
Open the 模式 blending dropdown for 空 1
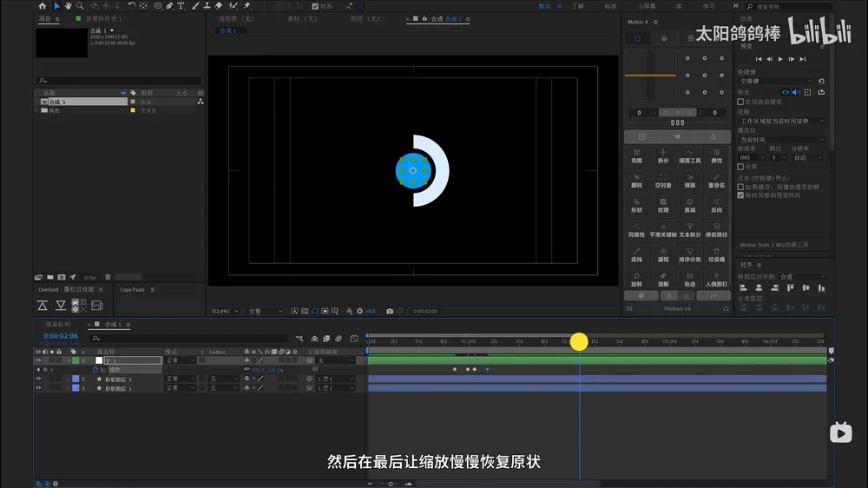[x=181, y=360]
